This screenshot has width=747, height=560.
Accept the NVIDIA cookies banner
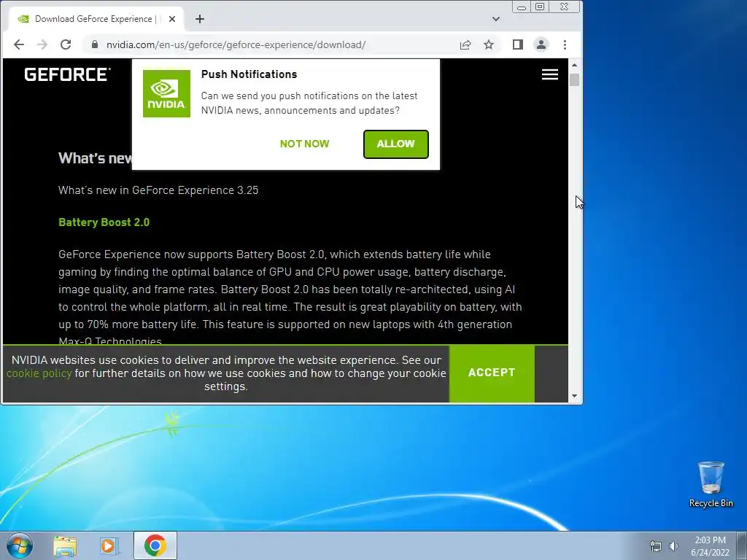click(492, 373)
